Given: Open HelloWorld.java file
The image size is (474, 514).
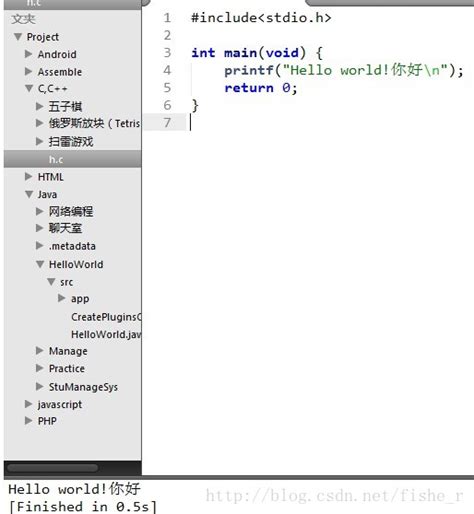Looking at the screenshot, I should [106, 334].
